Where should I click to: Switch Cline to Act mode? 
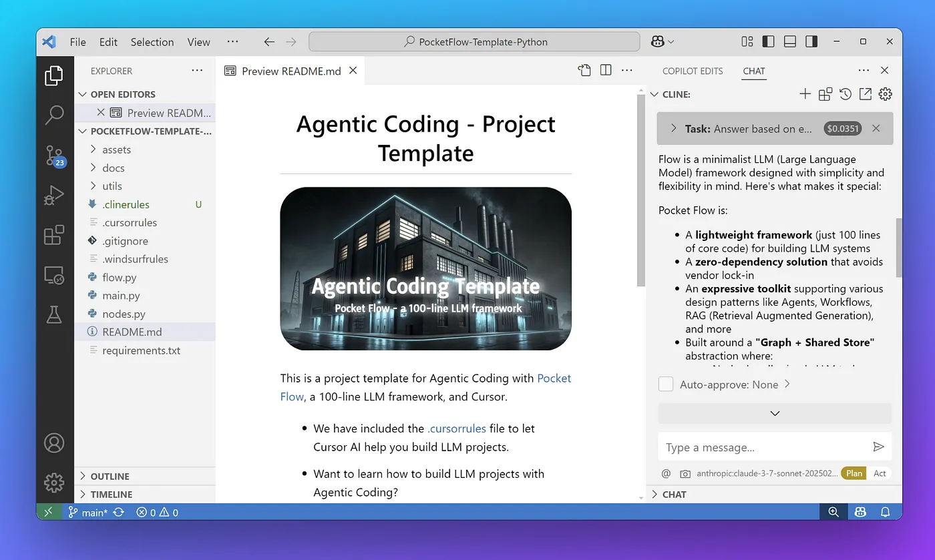pos(880,473)
